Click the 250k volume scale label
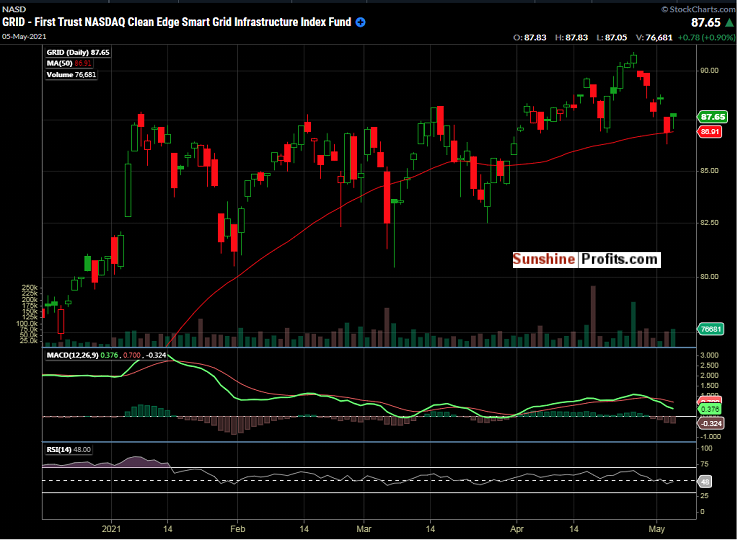This screenshot has height=540, width=738. 29,288
